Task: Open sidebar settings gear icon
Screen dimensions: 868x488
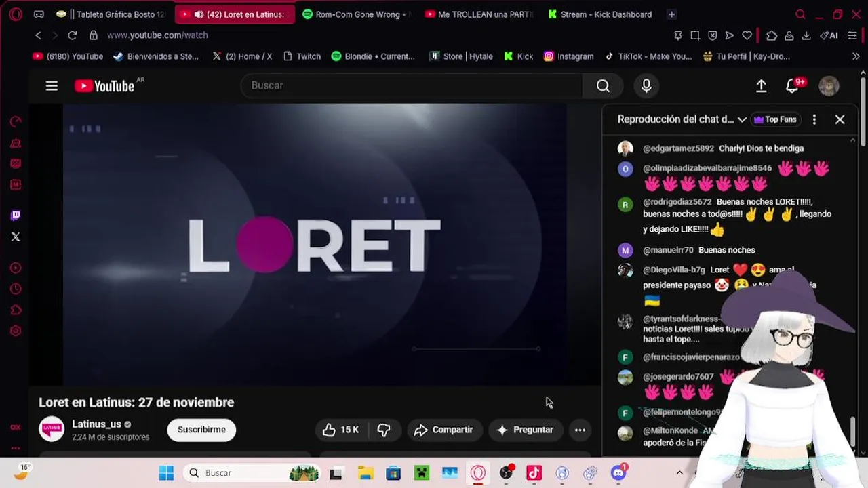Action: point(16,331)
